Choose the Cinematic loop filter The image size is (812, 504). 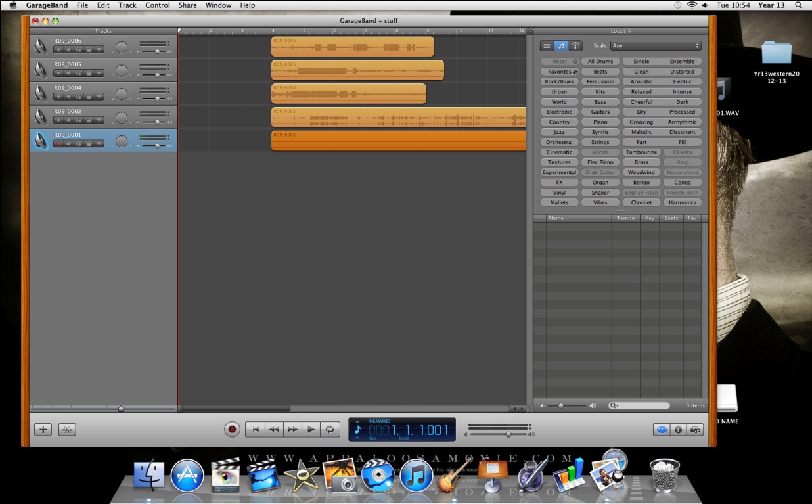(x=559, y=152)
